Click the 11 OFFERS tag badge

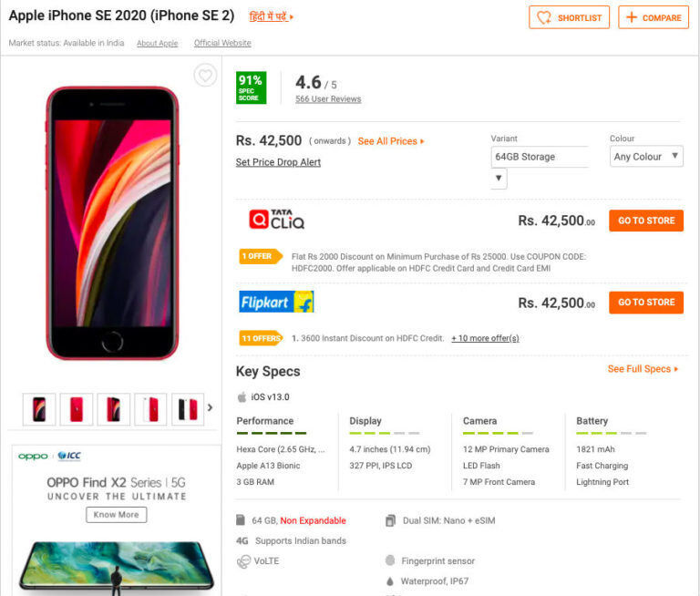(x=262, y=338)
